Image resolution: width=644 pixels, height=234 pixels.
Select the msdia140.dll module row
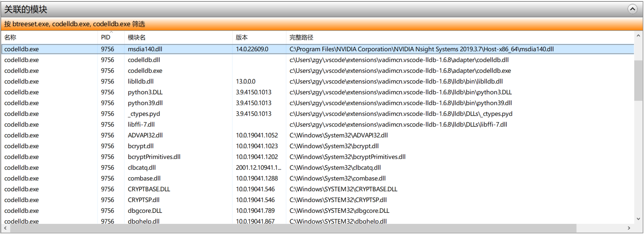(x=318, y=49)
